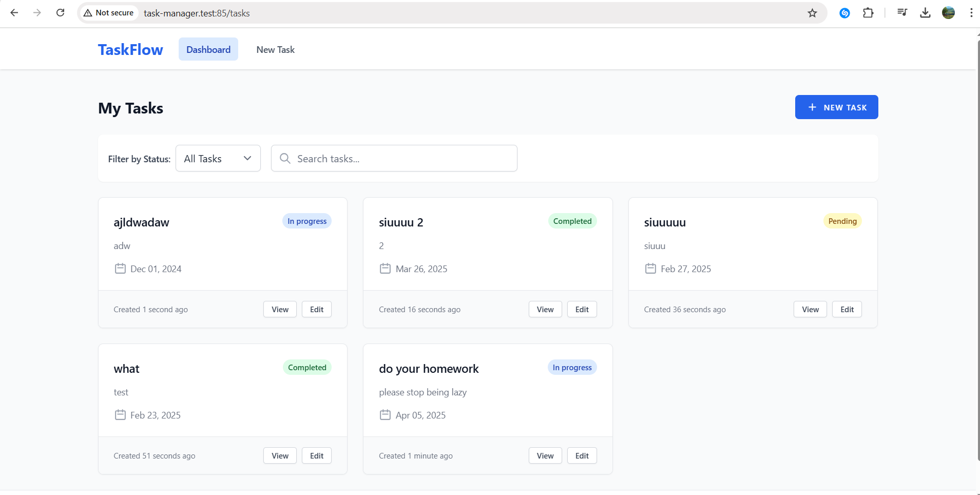
Task: Edit the what task
Action: 317,455
